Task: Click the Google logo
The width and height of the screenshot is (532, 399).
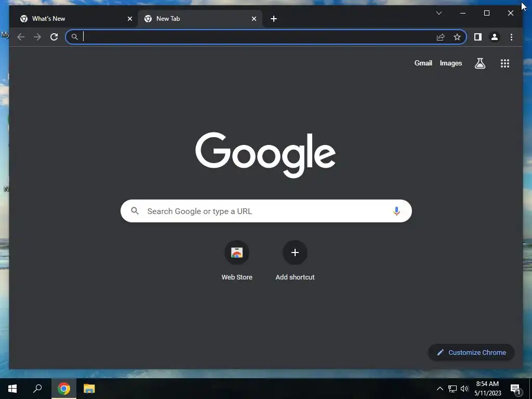Action: click(x=265, y=155)
